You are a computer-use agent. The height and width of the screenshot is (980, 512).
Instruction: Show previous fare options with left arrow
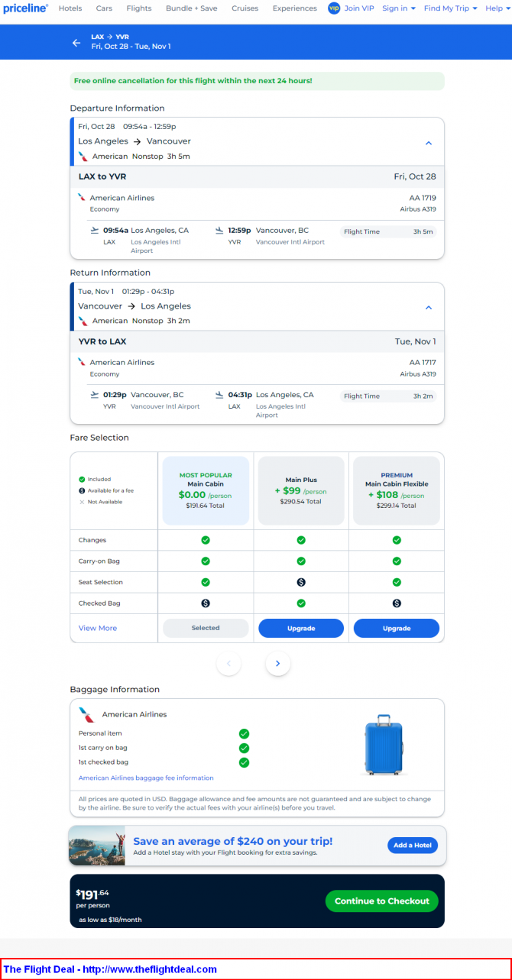[x=228, y=663]
